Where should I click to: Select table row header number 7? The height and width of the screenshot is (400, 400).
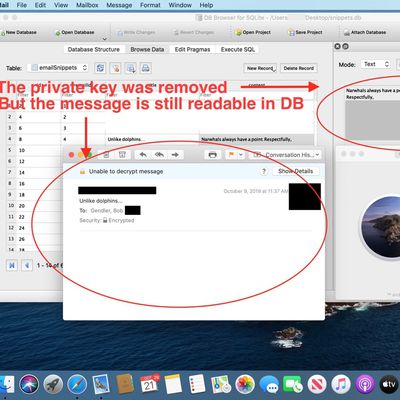(10, 172)
